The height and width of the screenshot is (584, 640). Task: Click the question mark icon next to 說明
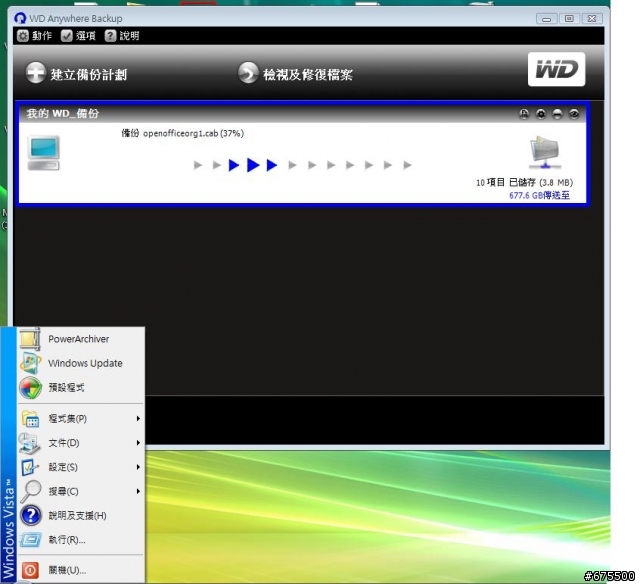pyautogui.click(x=110, y=36)
